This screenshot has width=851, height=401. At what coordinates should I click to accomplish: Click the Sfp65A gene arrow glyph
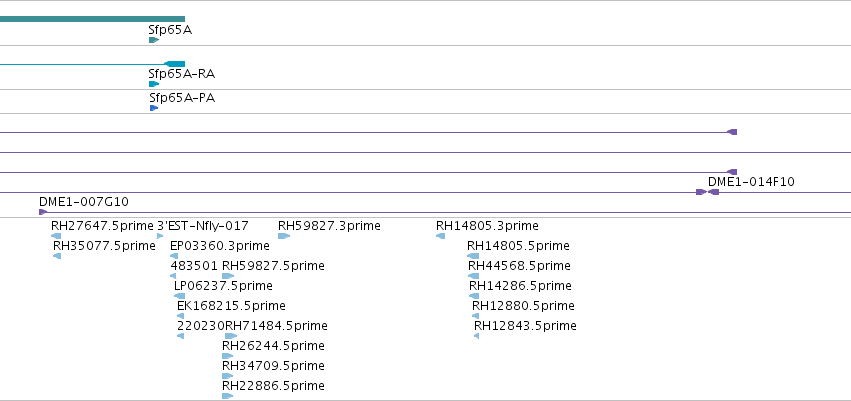click(x=154, y=40)
